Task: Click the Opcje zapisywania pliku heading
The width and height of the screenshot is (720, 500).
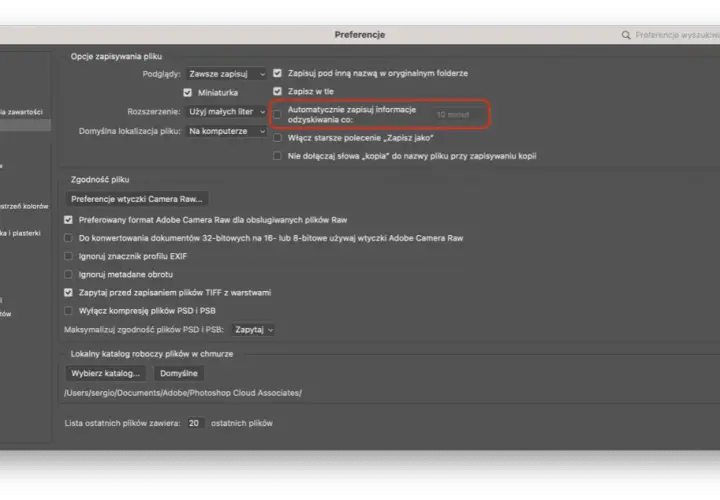Action: (x=116, y=56)
